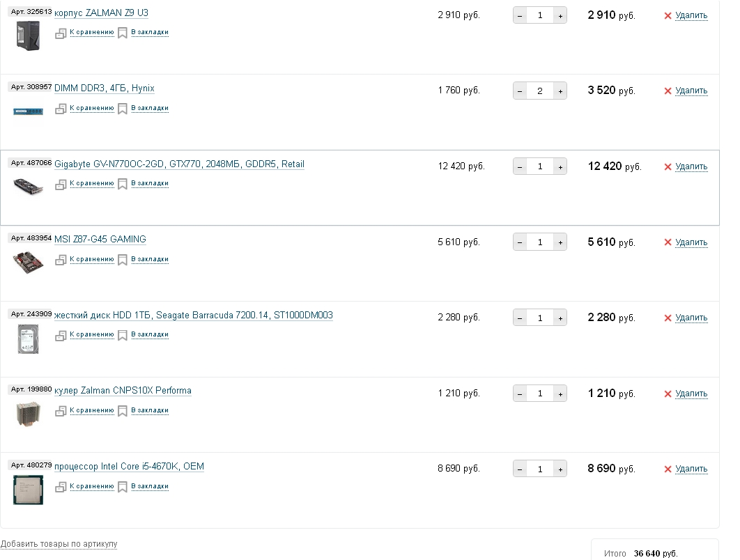Open the процессор Intel Core i5-4670K link
740x560 pixels.
click(x=129, y=467)
